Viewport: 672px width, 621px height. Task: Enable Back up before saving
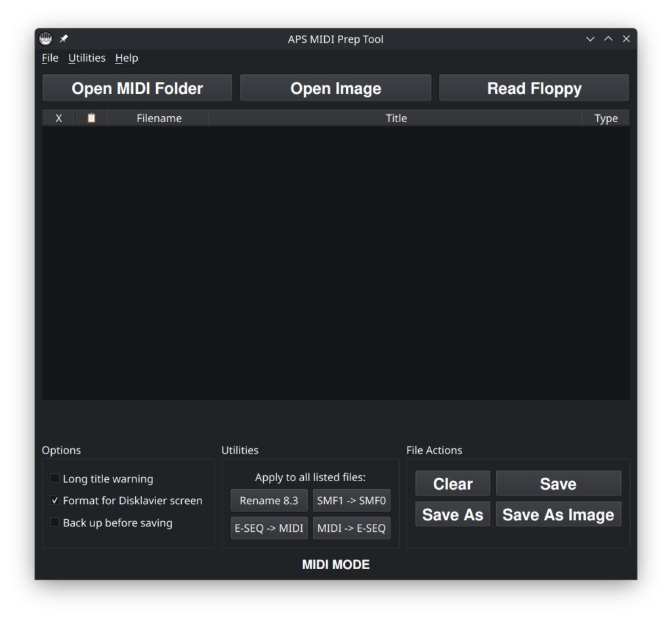[x=54, y=523]
